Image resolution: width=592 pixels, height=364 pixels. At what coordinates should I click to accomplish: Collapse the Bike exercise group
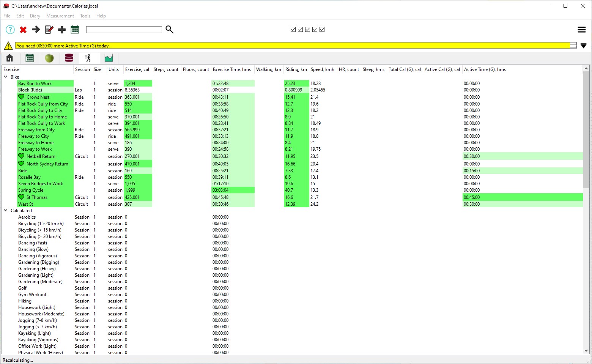coord(6,77)
